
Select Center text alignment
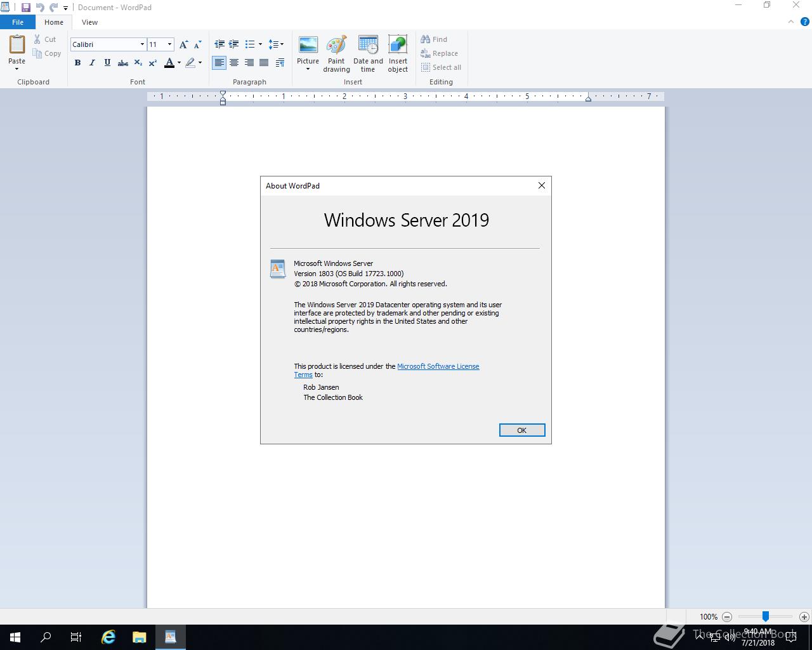pyautogui.click(x=234, y=63)
